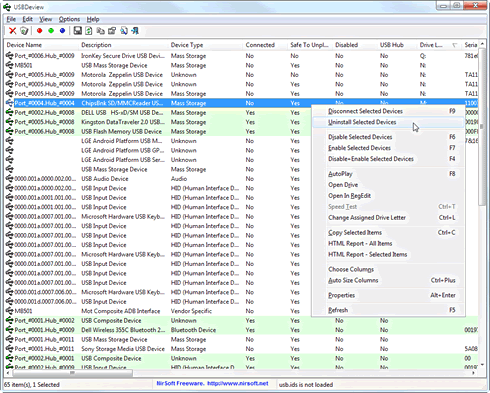Sort by the Device Name column header
This screenshot has width=490, height=393.
[42, 45]
